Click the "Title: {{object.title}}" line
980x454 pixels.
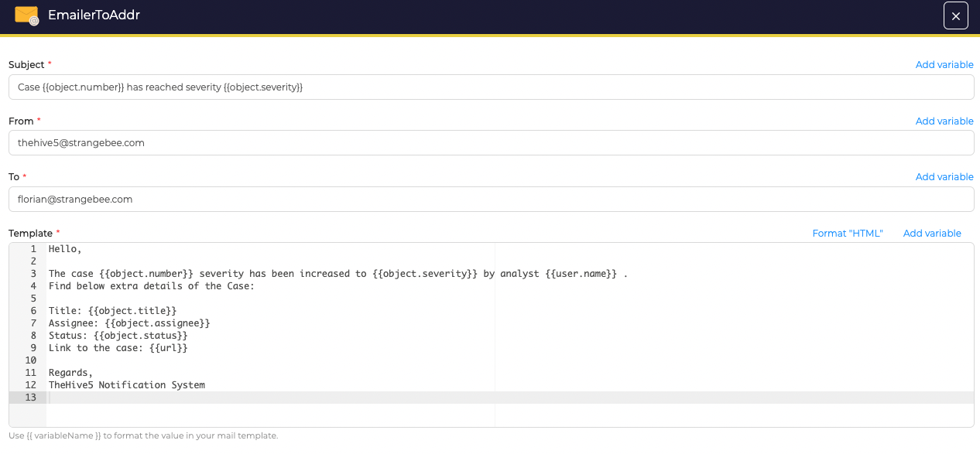(x=112, y=311)
